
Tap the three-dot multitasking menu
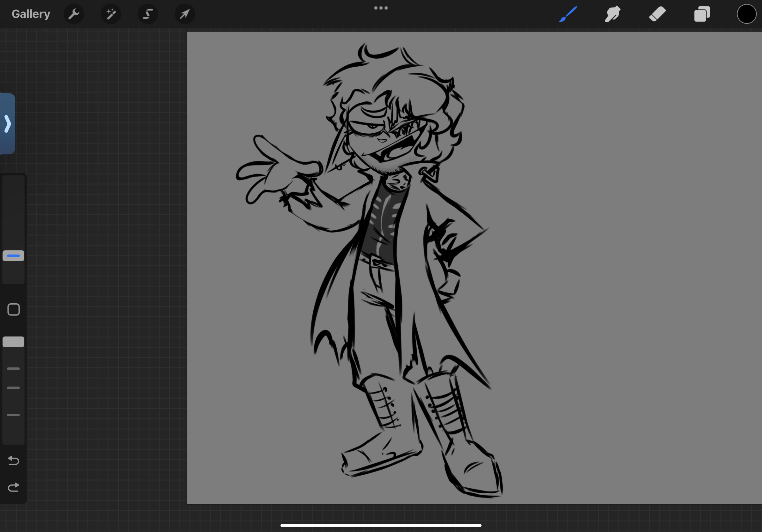[381, 8]
